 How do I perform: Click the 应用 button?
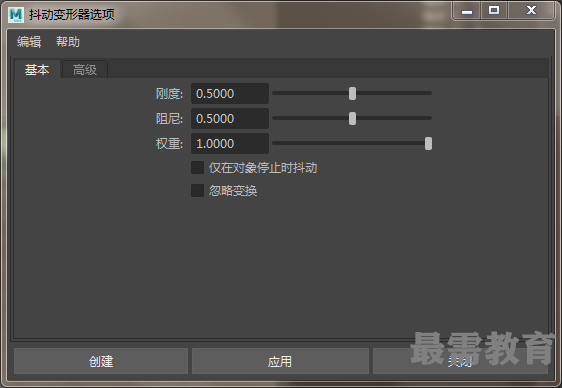pyautogui.click(x=280, y=361)
